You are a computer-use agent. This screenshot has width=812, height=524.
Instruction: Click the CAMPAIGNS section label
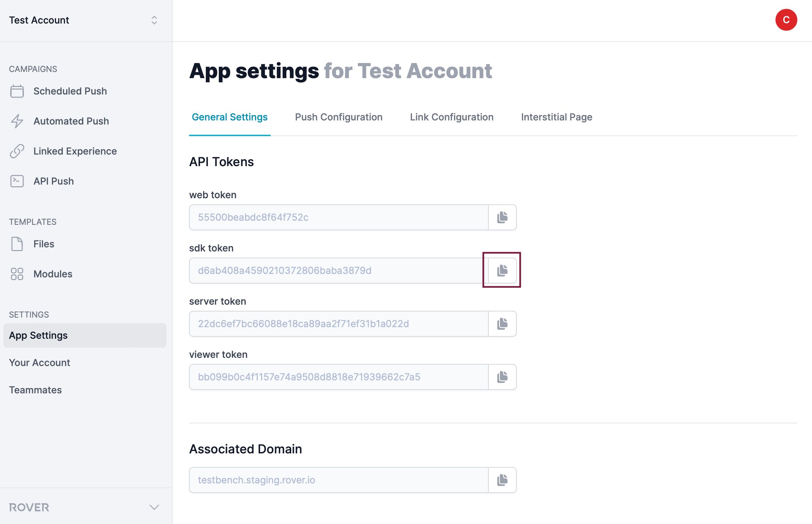point(33,69)
